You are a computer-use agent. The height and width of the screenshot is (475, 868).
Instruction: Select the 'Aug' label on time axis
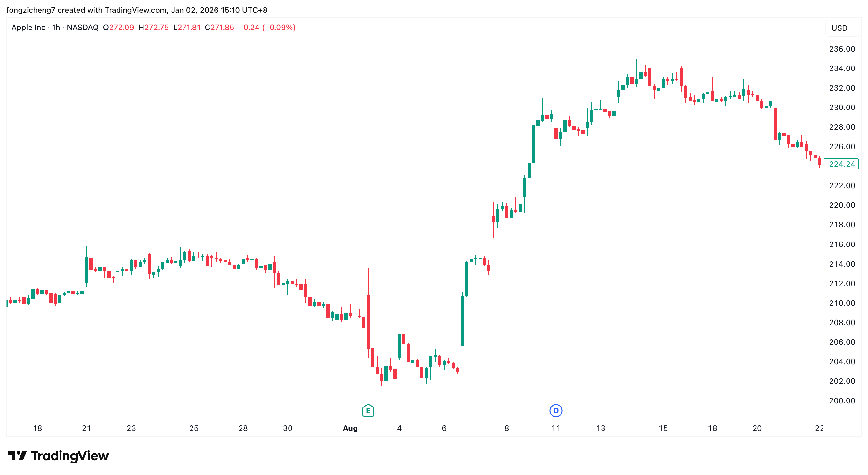pyautogui.click(x=350, y=428)
